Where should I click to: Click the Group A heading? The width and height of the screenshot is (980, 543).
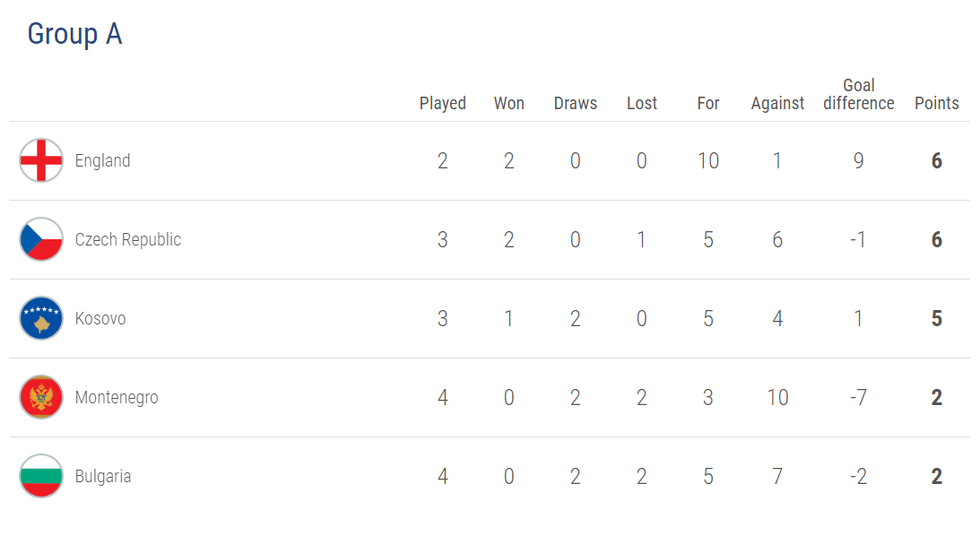(x=74, y=34)
